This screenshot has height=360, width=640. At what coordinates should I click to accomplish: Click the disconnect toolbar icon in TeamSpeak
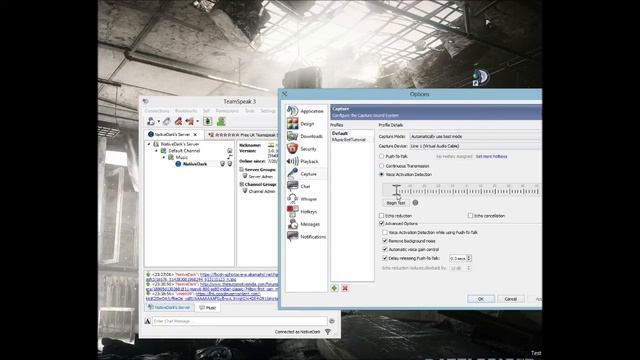pyautogui.click(x=167, y=121)
